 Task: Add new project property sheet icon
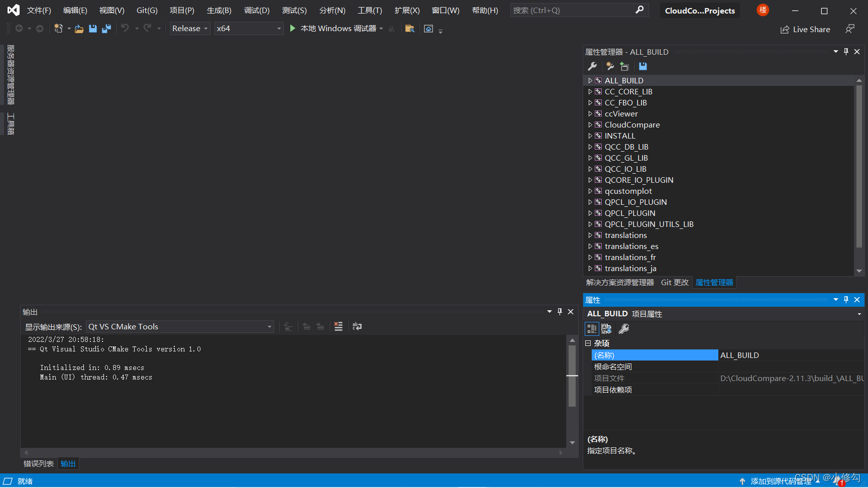pyautogui.click(x=610, y=66)
